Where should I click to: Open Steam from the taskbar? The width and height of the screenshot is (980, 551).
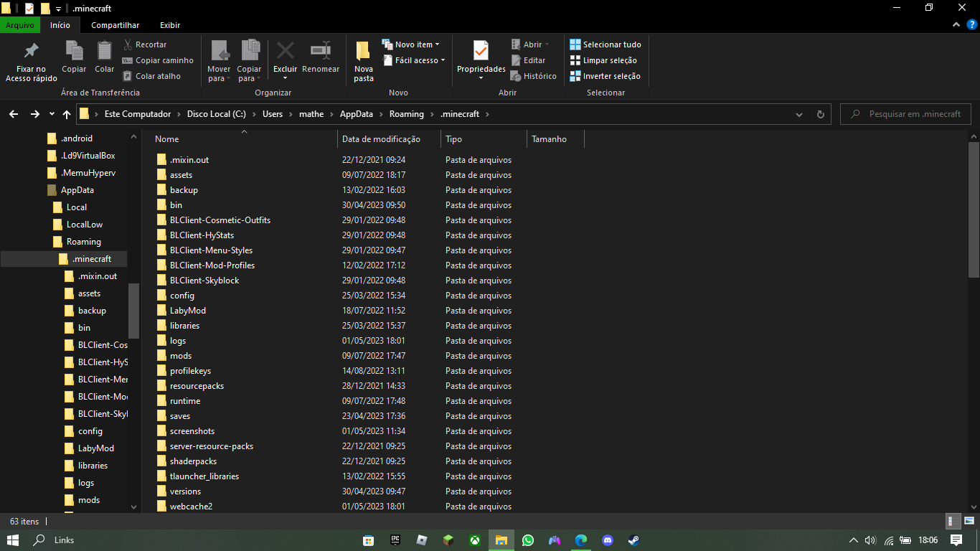pyautogui.click(x=633, y=540)
